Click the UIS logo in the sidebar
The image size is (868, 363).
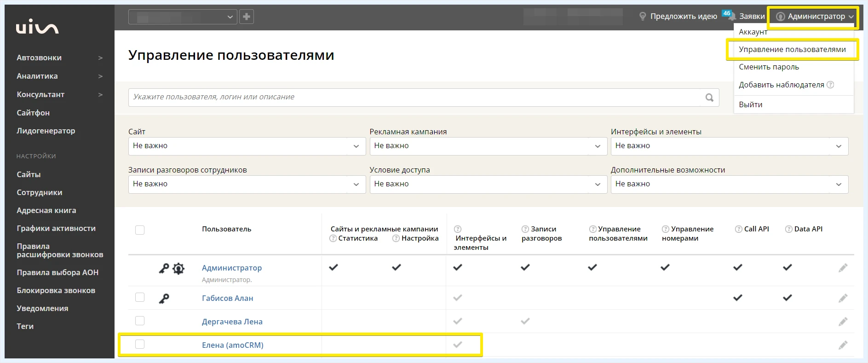point(37,27)
